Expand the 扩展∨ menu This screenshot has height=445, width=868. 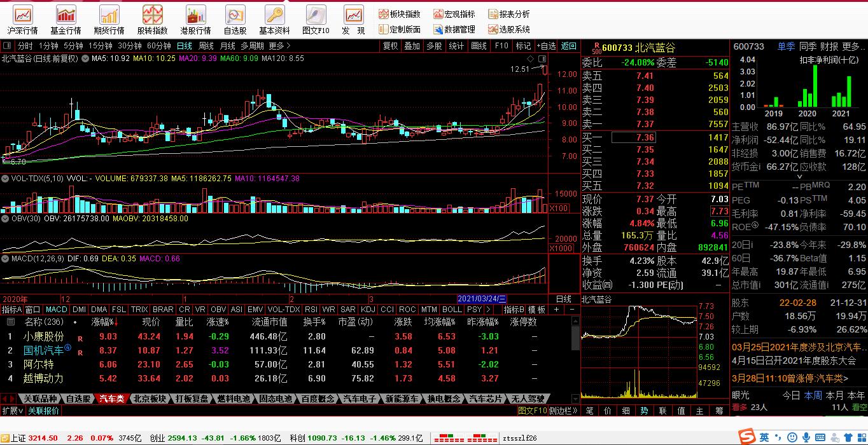(x=12, y=411)
